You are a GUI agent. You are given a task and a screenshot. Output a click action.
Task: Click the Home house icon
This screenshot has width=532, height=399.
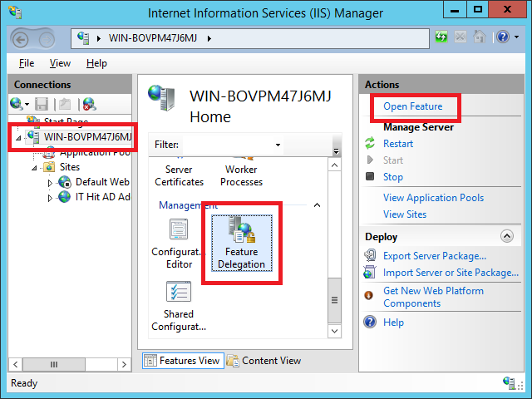[479, 37]
